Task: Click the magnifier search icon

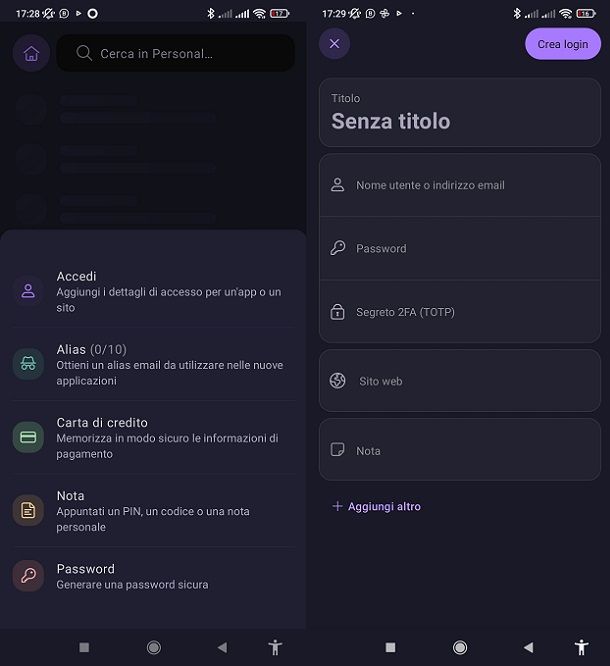Action: point(84,53)
